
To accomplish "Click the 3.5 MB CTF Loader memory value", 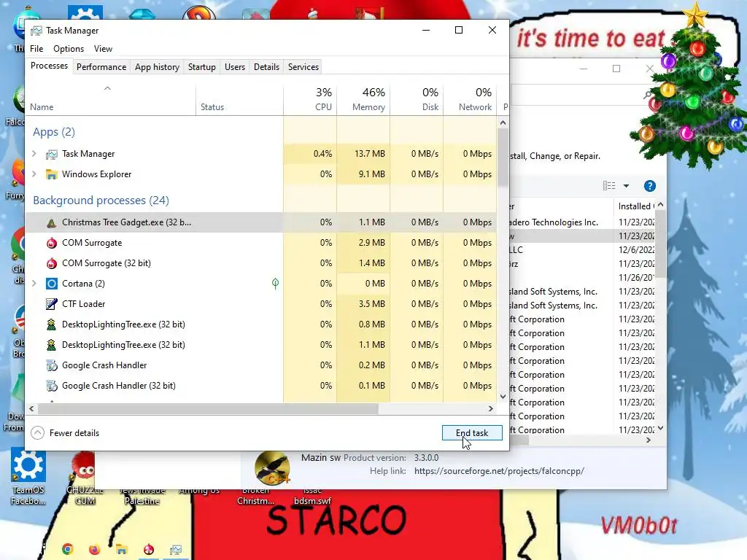I will (371, 304).
